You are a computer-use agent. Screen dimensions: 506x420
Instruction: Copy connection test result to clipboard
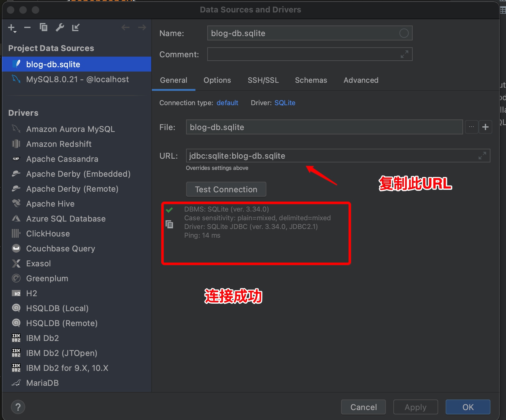tap(170, 224)
